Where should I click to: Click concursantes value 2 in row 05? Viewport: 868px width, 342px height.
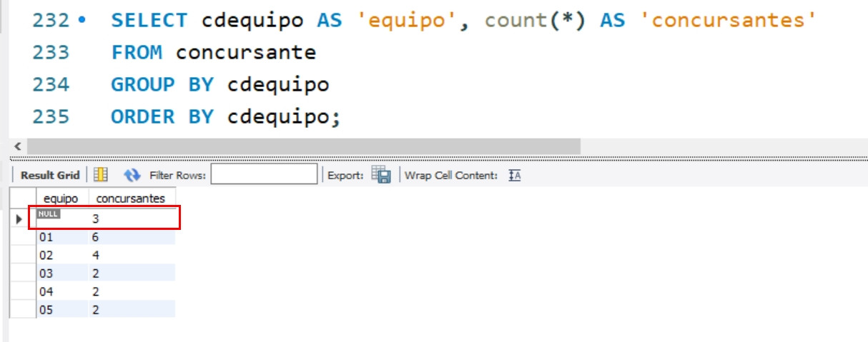132,309
